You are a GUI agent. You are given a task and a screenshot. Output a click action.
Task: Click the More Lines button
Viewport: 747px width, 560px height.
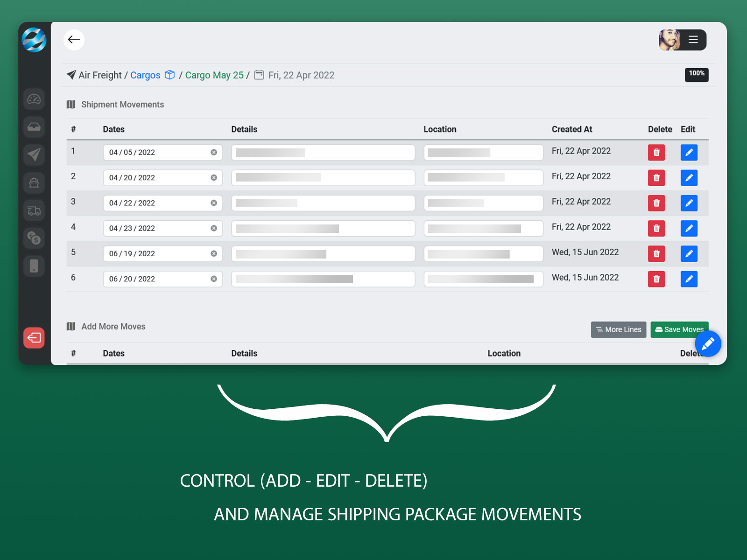click(x=618, y=329)
